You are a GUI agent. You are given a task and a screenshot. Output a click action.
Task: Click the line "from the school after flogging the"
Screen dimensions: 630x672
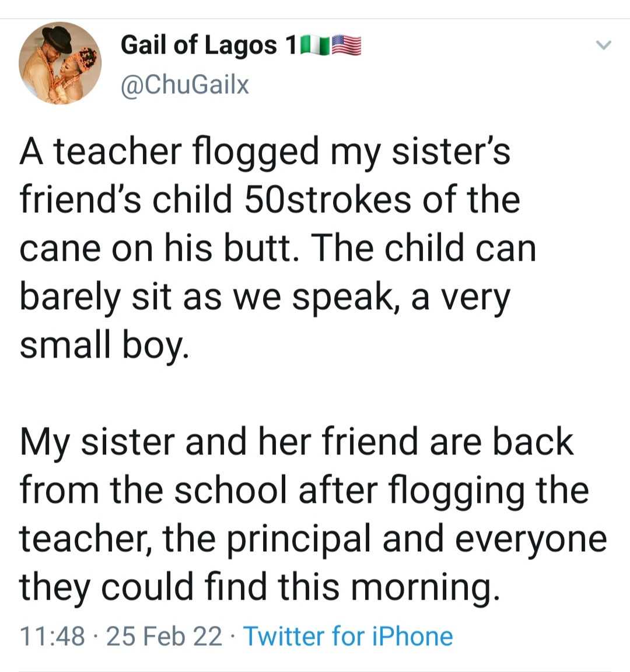(x=304, y=490)
